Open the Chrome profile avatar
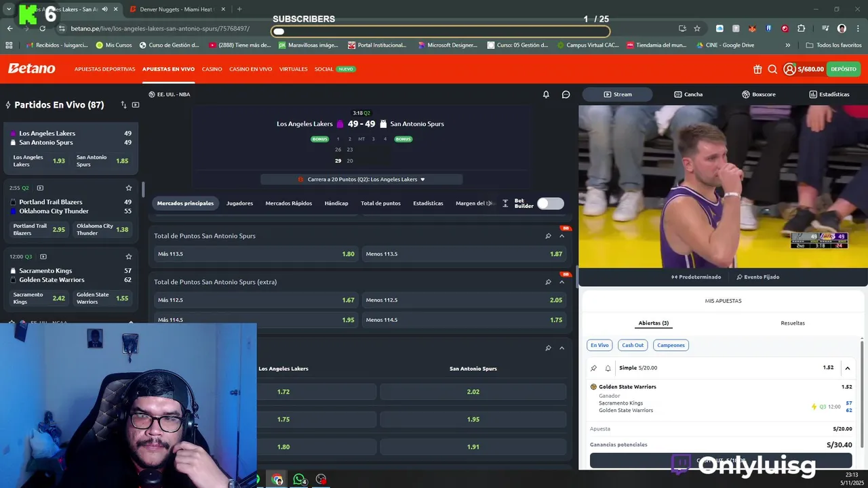Image resolution: width=868 pixels, height=488 pixels. pos(842,28)
